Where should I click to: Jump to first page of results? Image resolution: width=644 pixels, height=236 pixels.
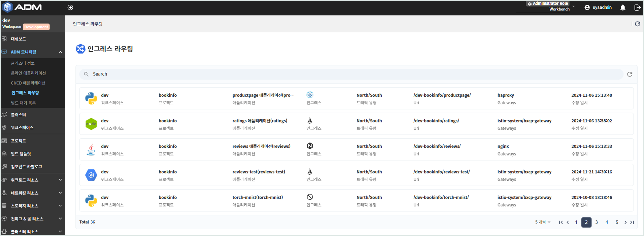point(561,222)
